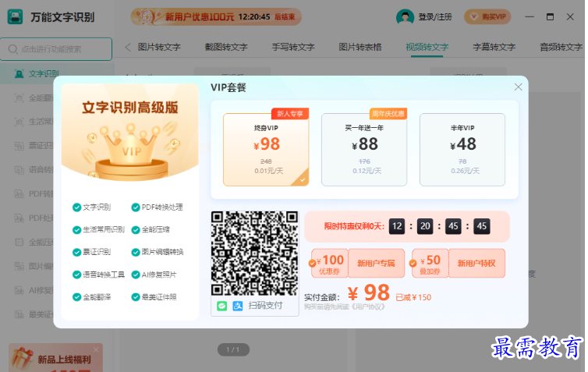This screenshot has width=588, height=372.
Task: Switch to the 手写转文字 tab
Action: [x=293, y=48]
